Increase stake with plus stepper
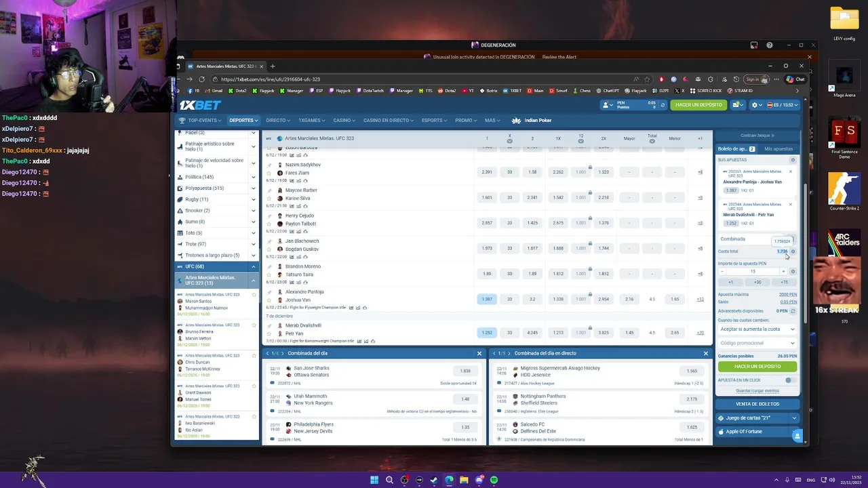868x488 pixels. click(x=783, y=272)
